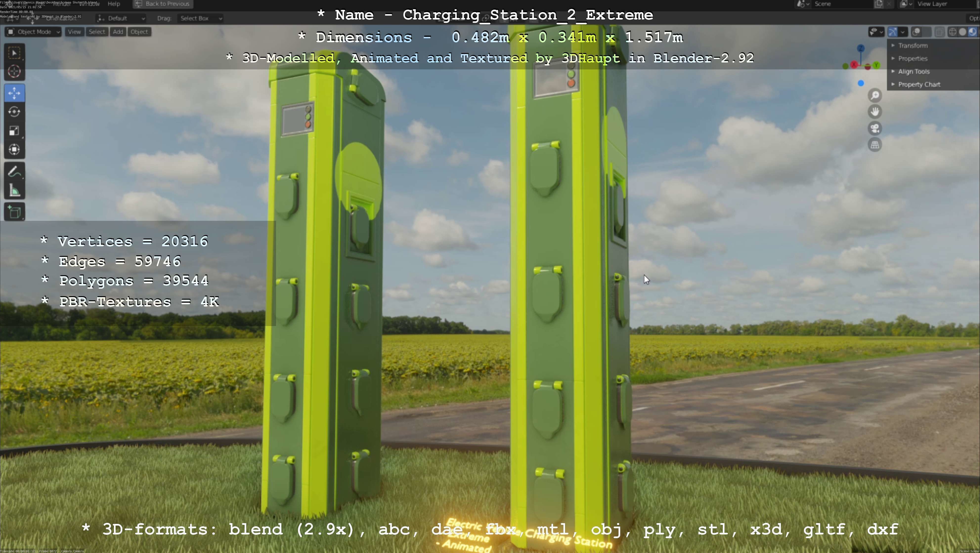Image resolution: width=980 pixels, height=553 pixels.
Task: Click the dark red negative X gizmo dot
Action: pos(867,66)
